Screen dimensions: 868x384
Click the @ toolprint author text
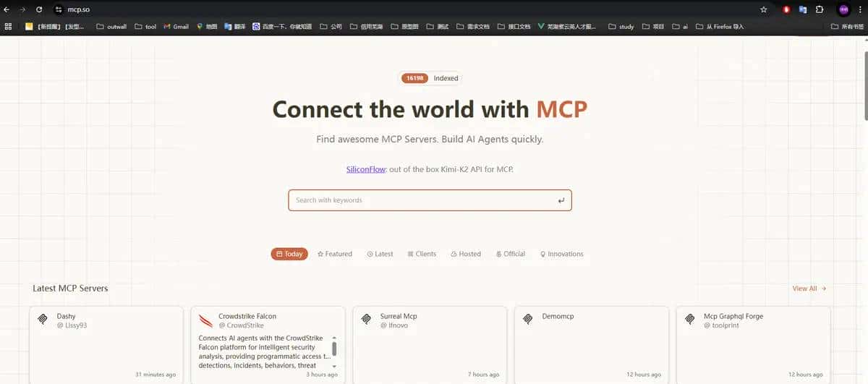pos(722,325)
